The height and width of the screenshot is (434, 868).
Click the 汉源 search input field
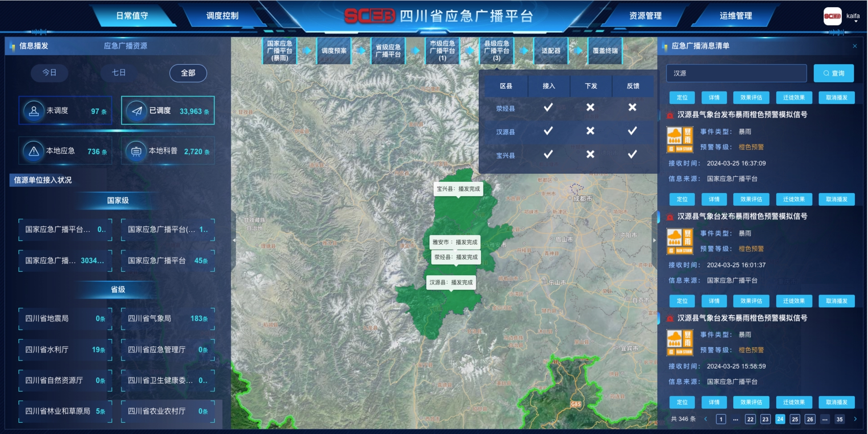pyautogui.click(x=736, y=74)
